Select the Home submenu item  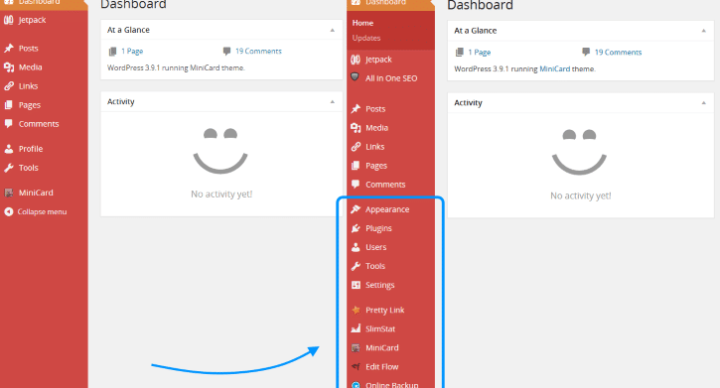coord(362,23)
